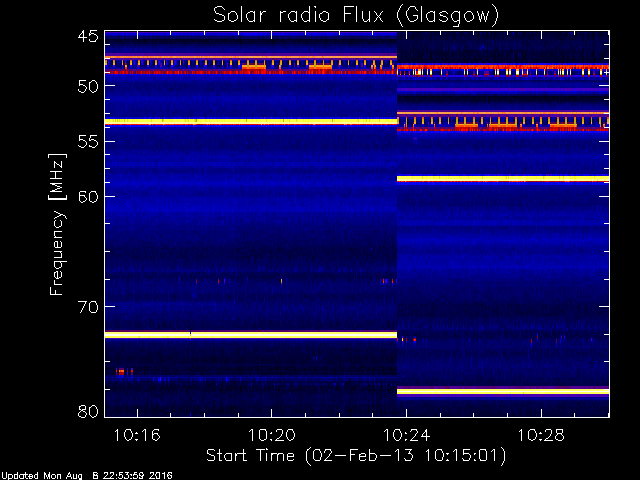
Task: Click the bright yellow band near 58 MHz
Action: 503,178
